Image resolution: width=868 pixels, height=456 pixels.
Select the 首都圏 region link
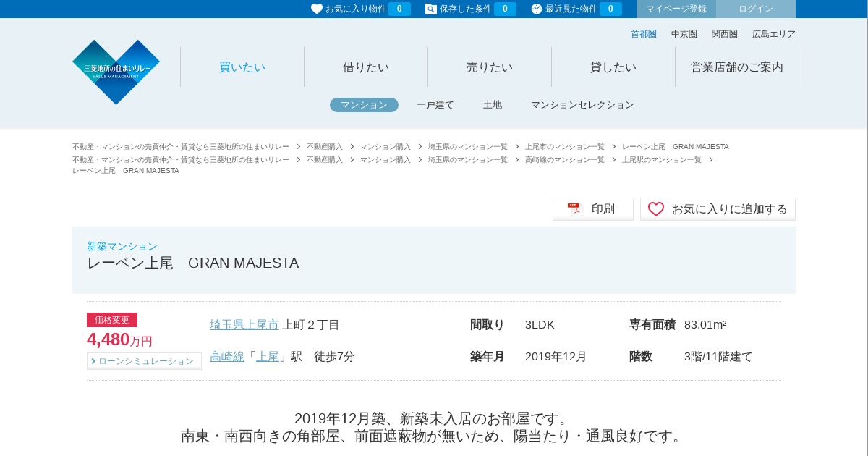[x=644, y=34]
